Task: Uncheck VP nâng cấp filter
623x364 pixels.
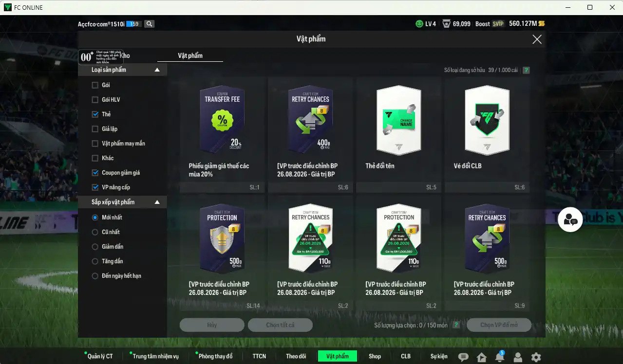Action: click(95, 187)
